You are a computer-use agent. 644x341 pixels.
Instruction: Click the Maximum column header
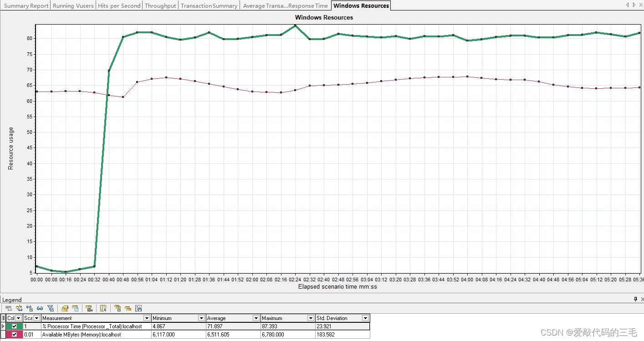[x=288, y=318]
